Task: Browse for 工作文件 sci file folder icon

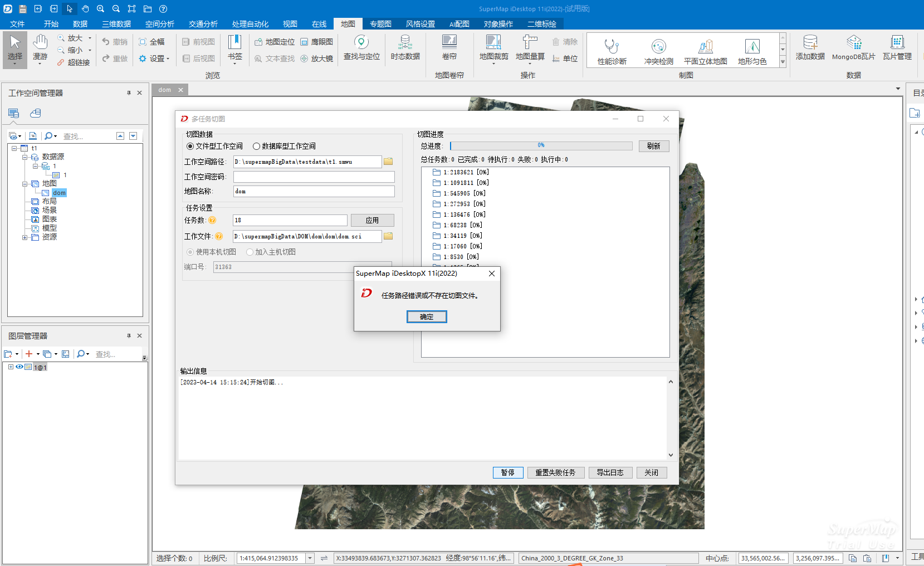Action: pos(388,236)
